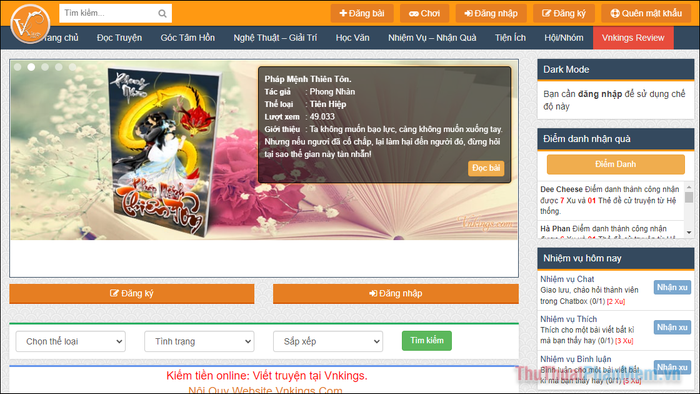700x394 pixels.
Task: Click Hà Phan username
Action: click(555, 228)
